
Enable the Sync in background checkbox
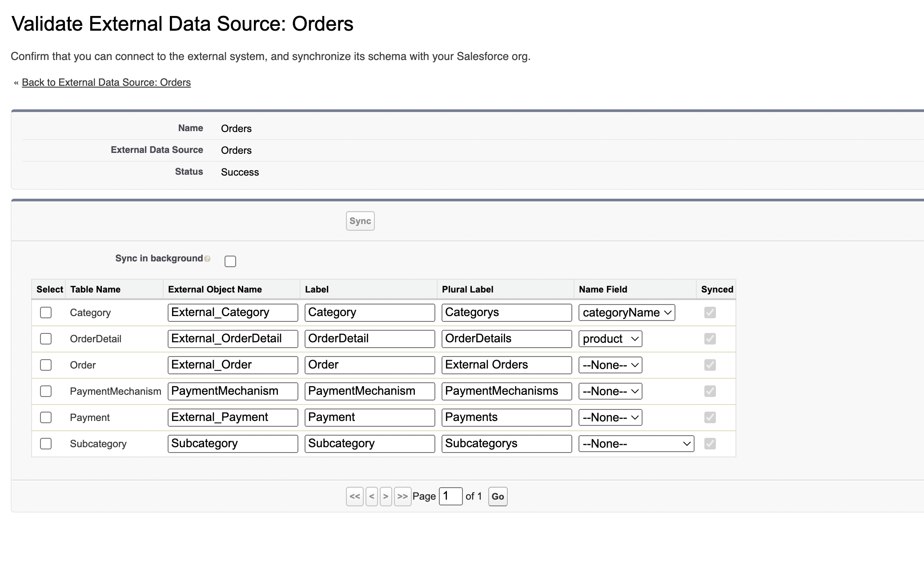(230, 261)
